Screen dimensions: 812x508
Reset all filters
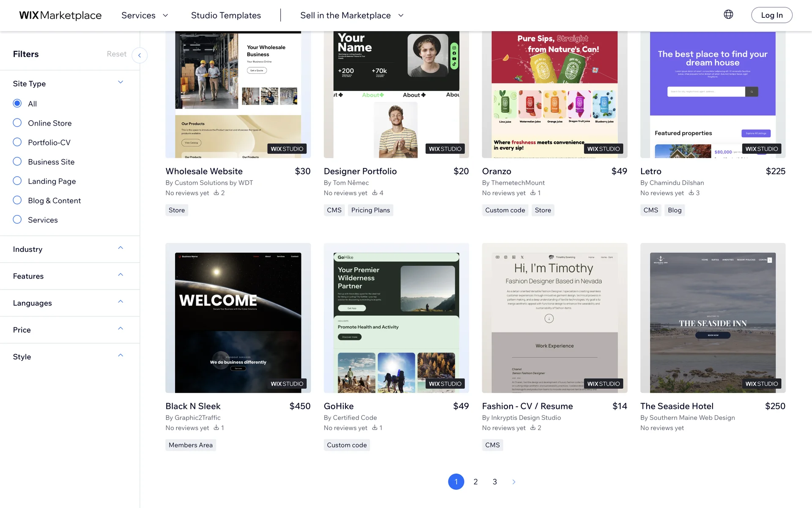(x=116, y=54)
